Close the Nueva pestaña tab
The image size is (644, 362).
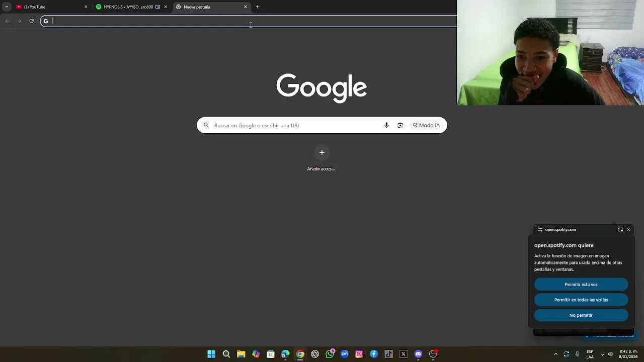[246, 7]
